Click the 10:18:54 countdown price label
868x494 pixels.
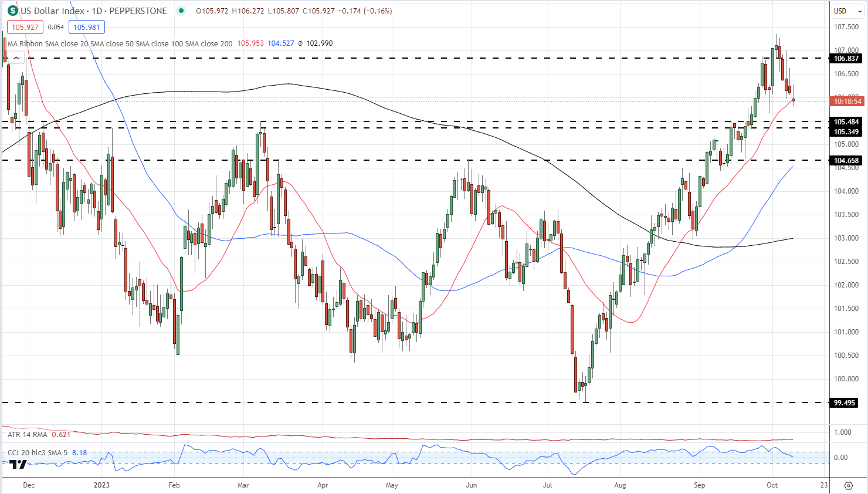[x=847, y=101]
